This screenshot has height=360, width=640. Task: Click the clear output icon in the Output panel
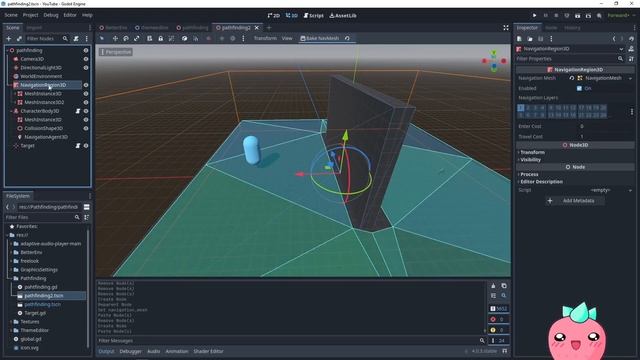coord(493,286)
